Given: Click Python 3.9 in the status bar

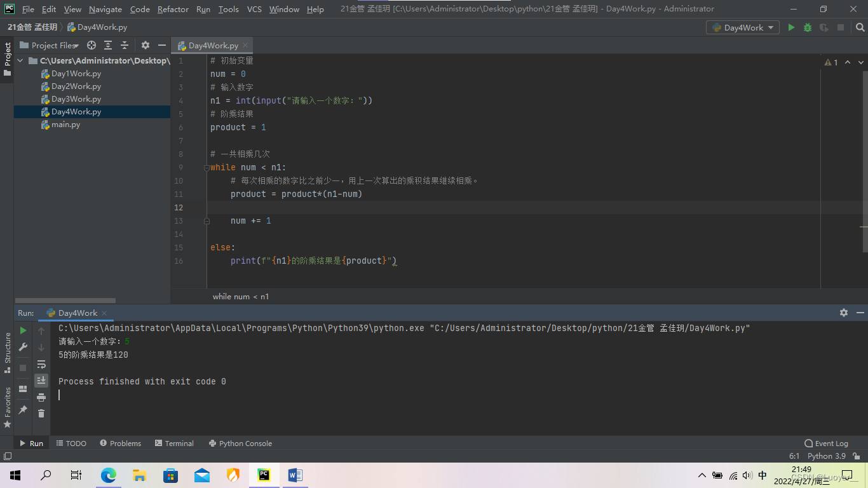Looking at the screenshot, I should click(x=827, y=456).
